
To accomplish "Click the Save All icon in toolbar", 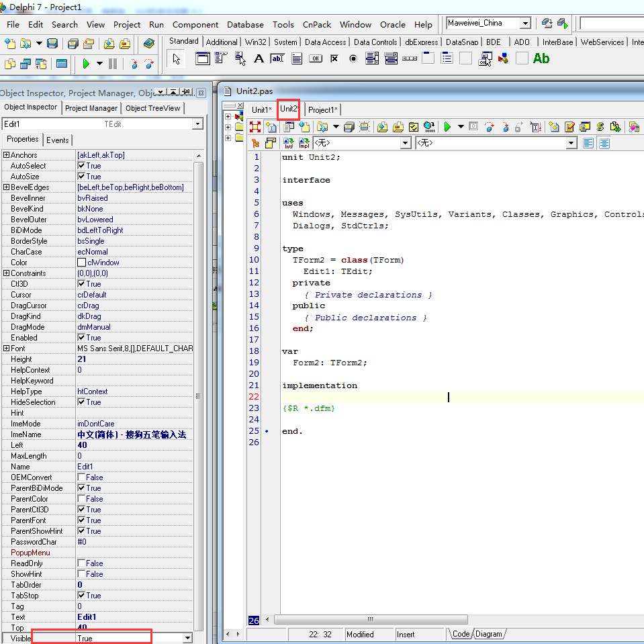I will tap(73, 44).
